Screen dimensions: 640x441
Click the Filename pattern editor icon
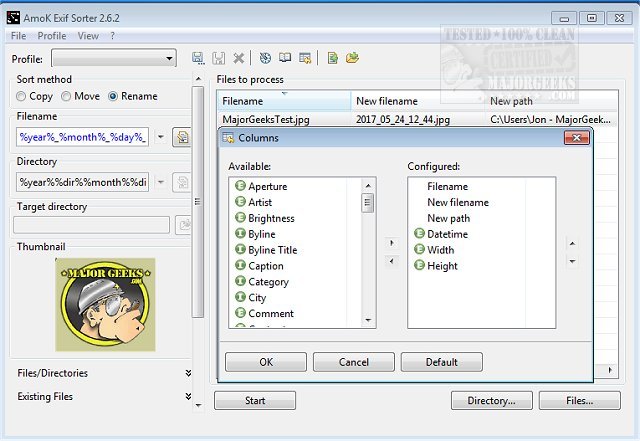click(182, 137)
